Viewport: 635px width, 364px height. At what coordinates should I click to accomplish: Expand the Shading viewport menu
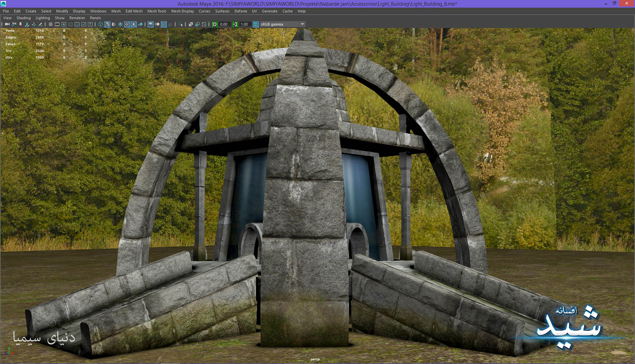(x=23, y=18)
